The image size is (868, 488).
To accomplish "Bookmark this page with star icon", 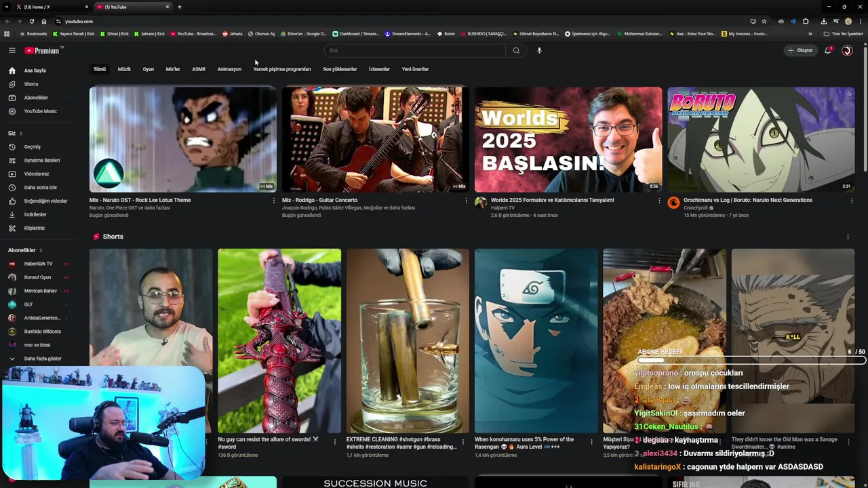I will point(764,21).
